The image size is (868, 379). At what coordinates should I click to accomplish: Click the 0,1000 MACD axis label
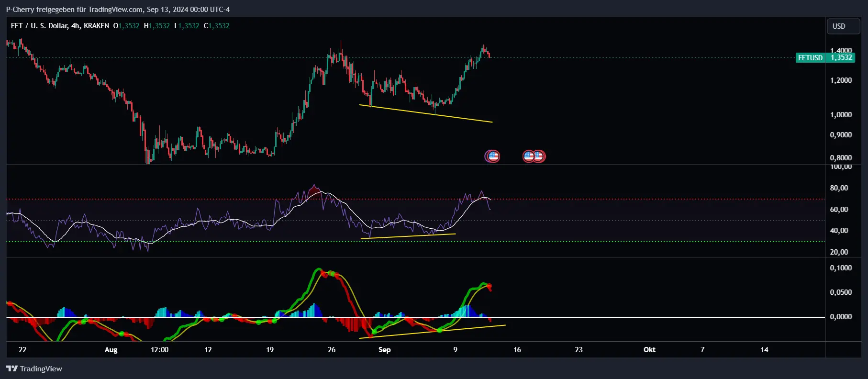click(841, 268)
